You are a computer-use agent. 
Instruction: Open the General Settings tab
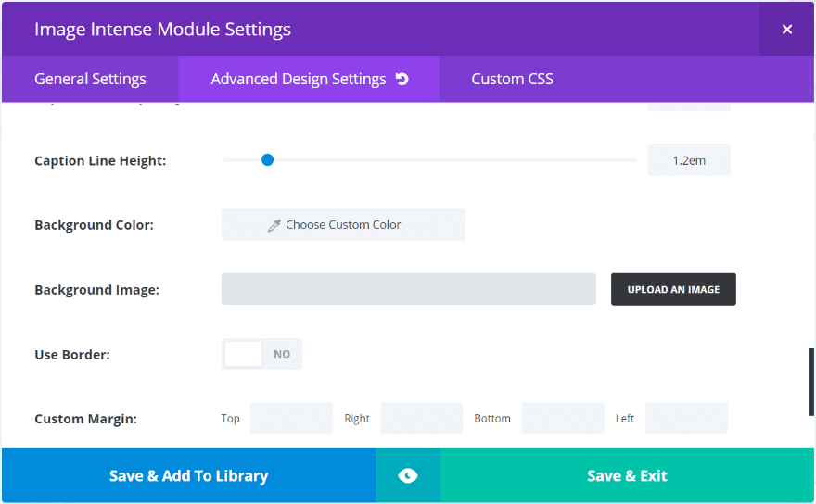90,79
